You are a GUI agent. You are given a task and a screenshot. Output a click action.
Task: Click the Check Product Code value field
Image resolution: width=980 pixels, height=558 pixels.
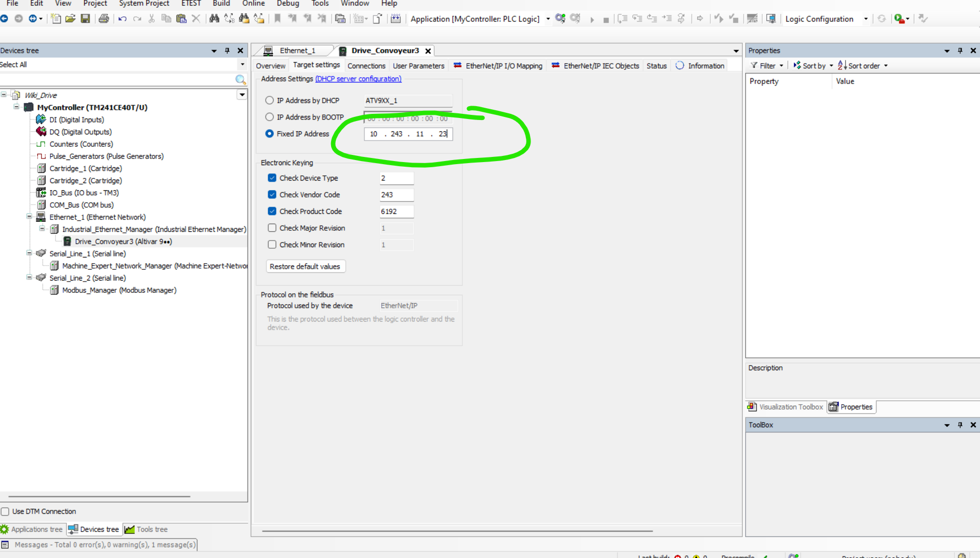point(396,211)
